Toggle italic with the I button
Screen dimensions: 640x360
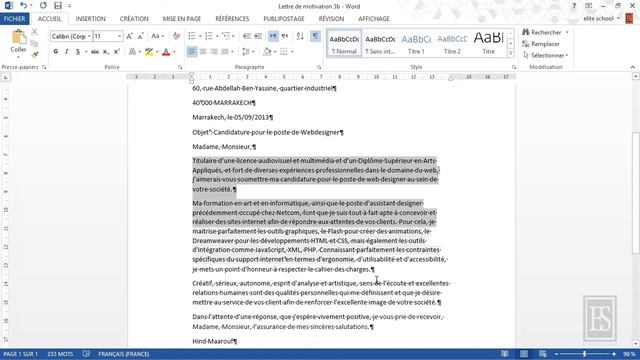67,52
